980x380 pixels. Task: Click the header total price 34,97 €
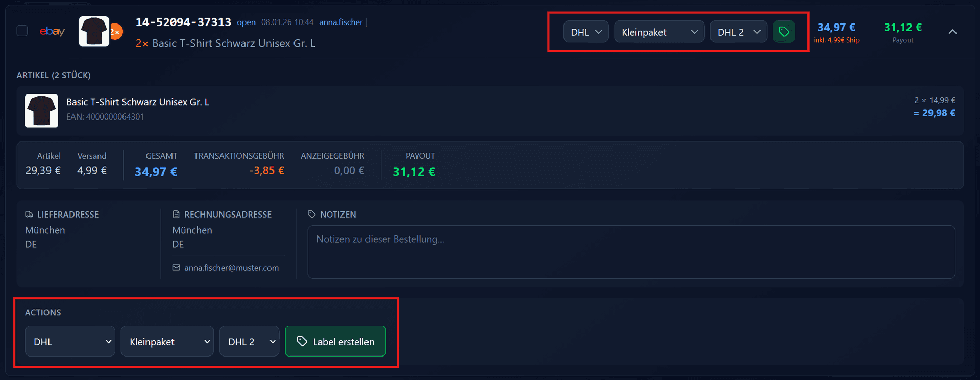(x=836, y=27)
